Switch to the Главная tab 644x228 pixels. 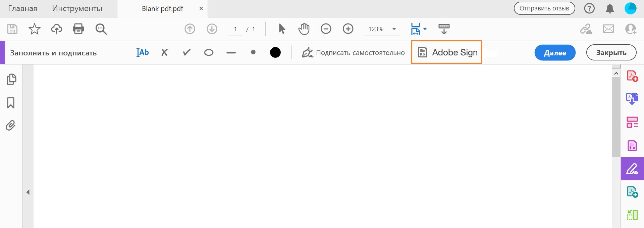pyautogui.click(x=22, y=9)
